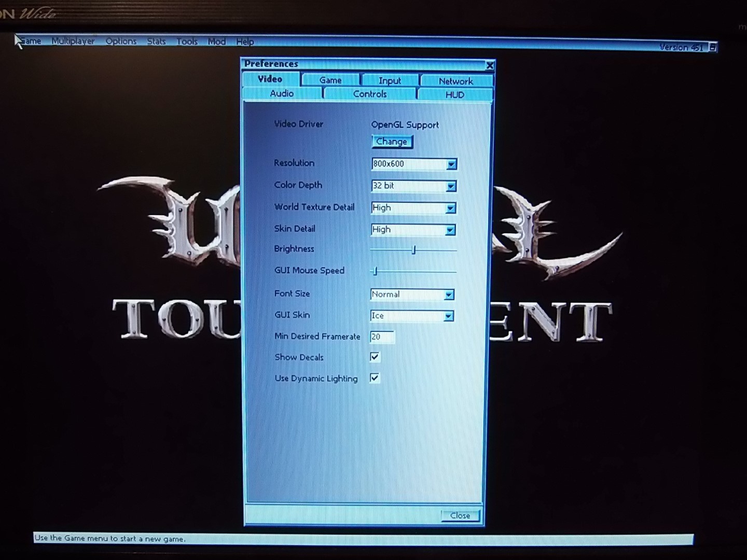The image size is (747, 560).
Task: Open the Tools menu
Action: pos(187,41)
